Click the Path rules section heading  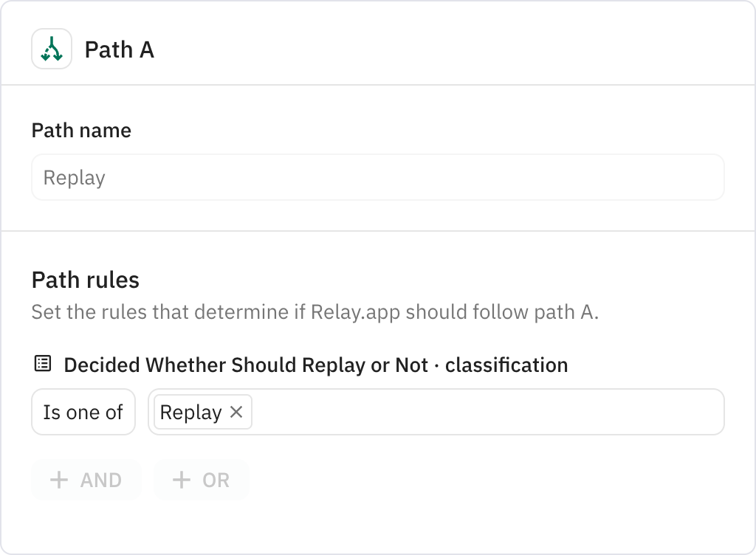[86, 280]
